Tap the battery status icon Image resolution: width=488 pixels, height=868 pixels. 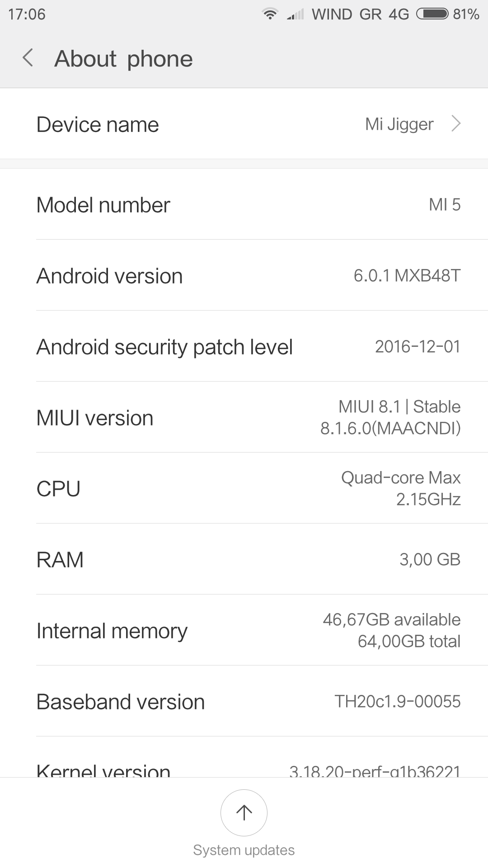click(432, 14)
